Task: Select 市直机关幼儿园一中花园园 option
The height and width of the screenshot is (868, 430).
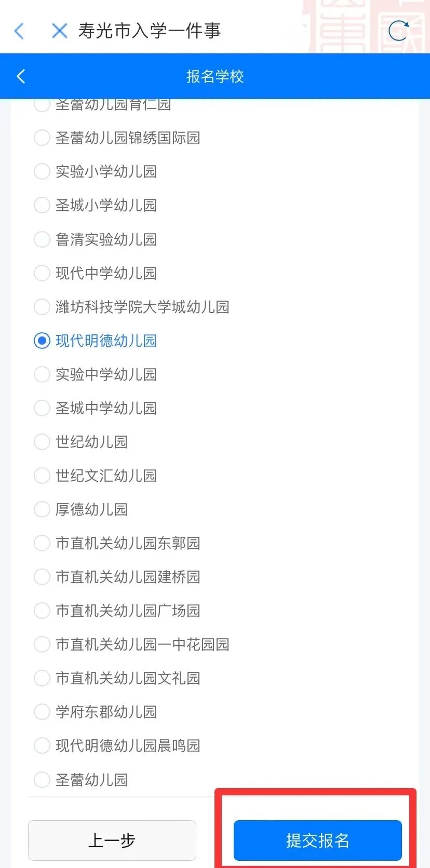Action: point(42,644)
